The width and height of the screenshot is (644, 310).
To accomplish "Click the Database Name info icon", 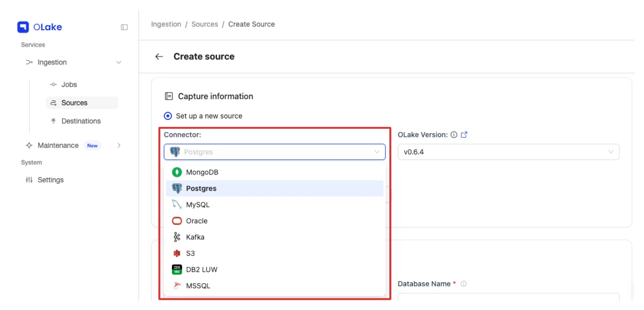I will [463, 284].
